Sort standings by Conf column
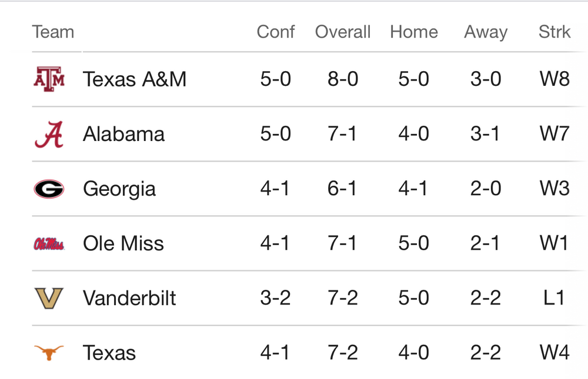588x379 pixels. click(x=275, y=32)
